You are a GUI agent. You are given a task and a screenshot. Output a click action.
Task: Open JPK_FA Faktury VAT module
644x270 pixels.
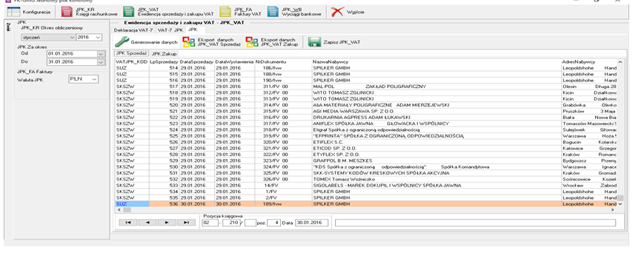240,12
